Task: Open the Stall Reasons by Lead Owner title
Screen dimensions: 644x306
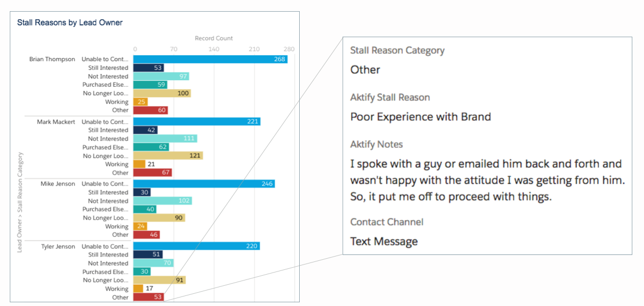Action: 70,23
